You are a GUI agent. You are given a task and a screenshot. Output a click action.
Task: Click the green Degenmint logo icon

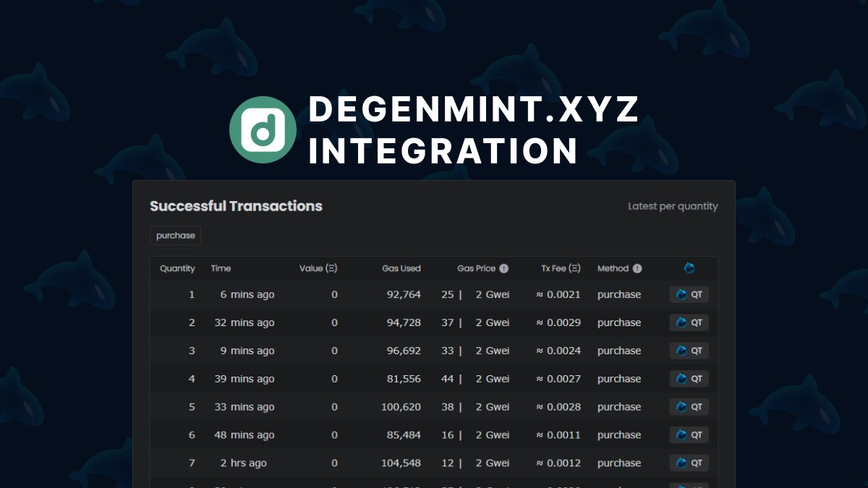point(263,129)
